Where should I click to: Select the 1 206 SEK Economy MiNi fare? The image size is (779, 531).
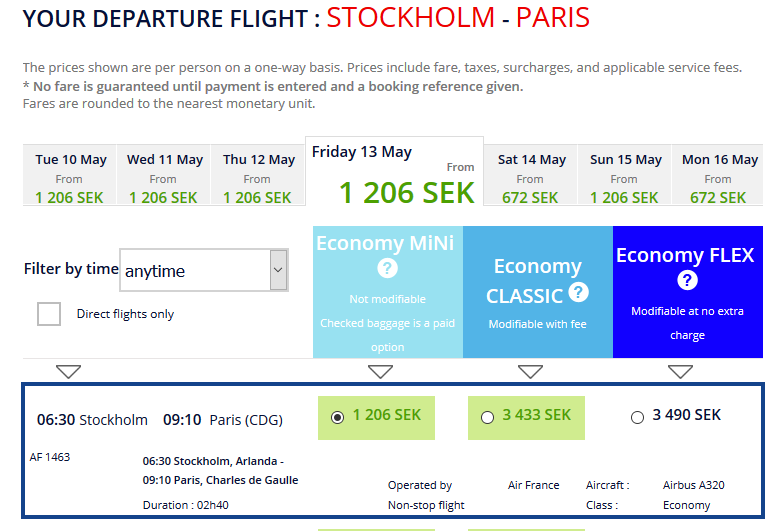coord(337,418)
